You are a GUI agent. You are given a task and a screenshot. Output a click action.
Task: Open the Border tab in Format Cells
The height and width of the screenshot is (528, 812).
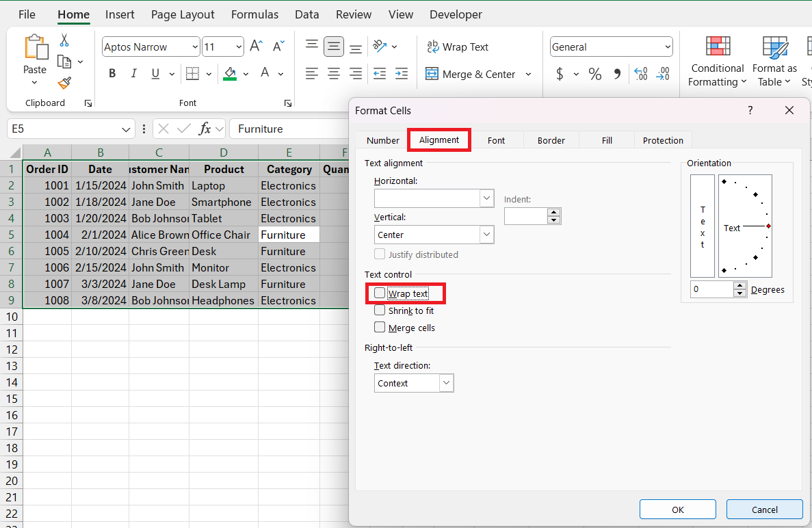tap(551, 140)
